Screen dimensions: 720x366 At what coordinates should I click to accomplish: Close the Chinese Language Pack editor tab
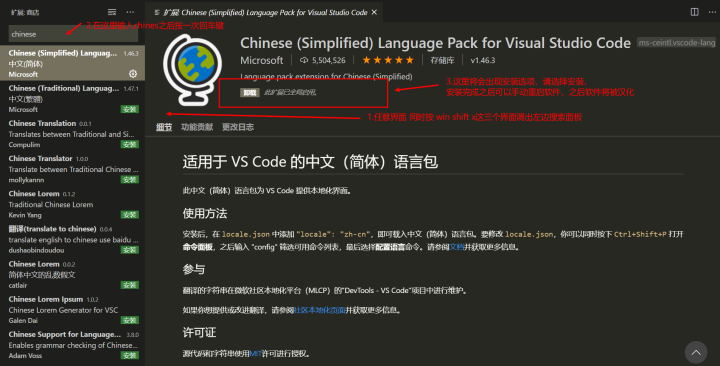374,12
